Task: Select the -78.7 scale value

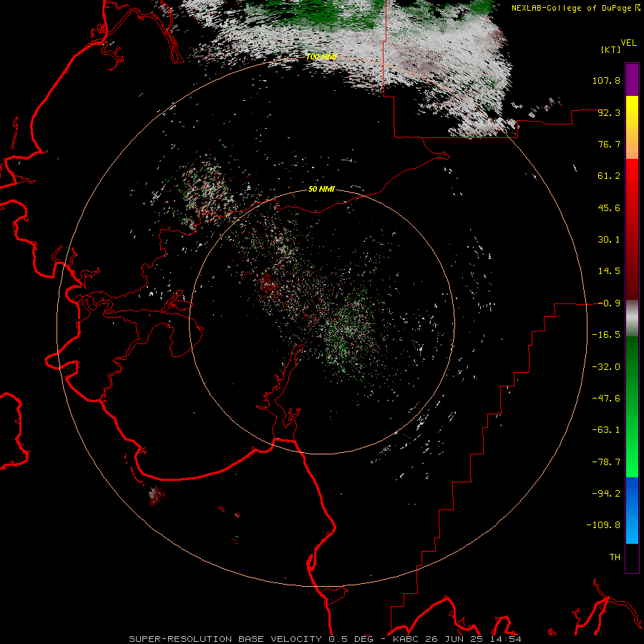Action: pyautogui.click(x=606, y=462)
